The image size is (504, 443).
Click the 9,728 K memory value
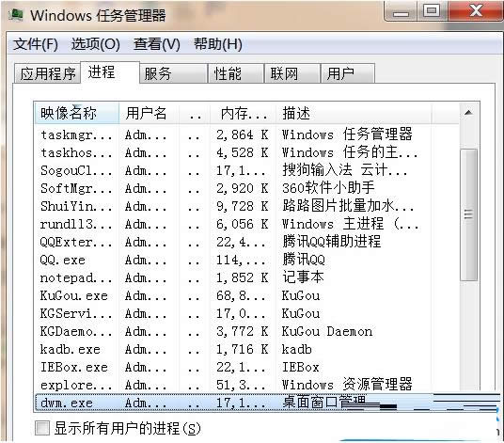(243, 206)
